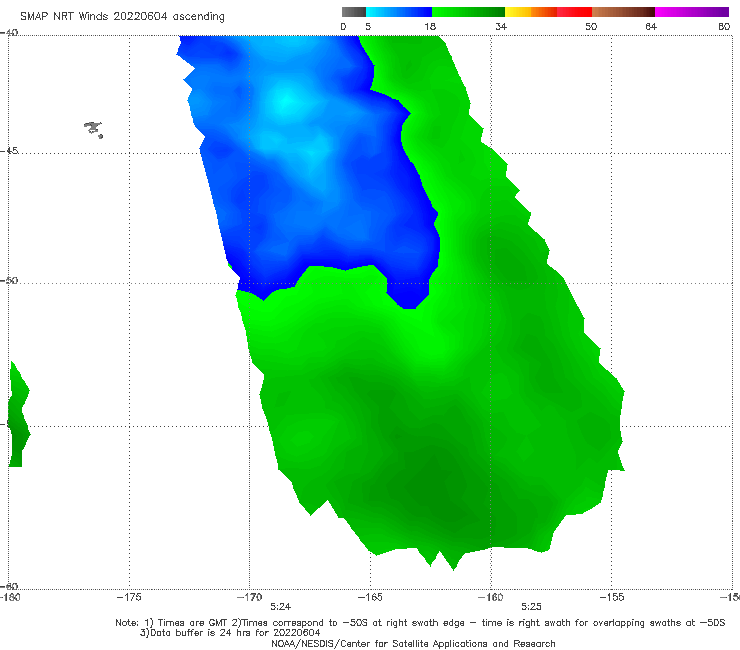Click the latitude label '-50'

[x=9, y=280]
